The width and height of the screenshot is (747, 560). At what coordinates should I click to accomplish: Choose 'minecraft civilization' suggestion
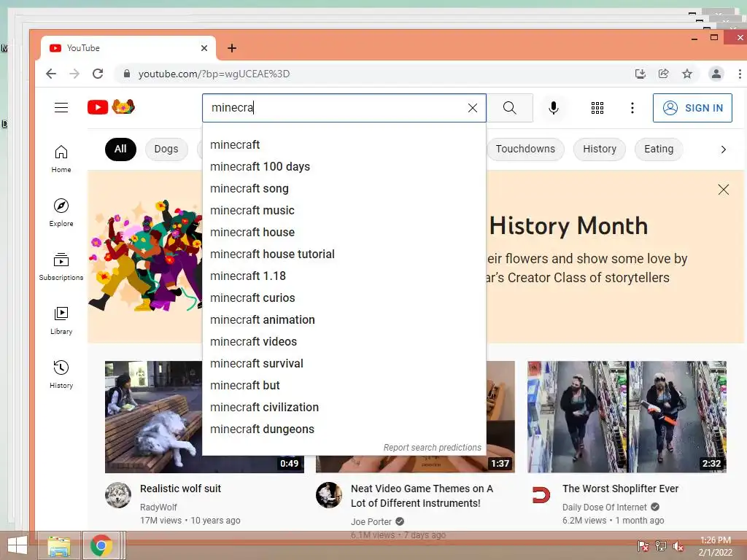click(x=344, y=408)
